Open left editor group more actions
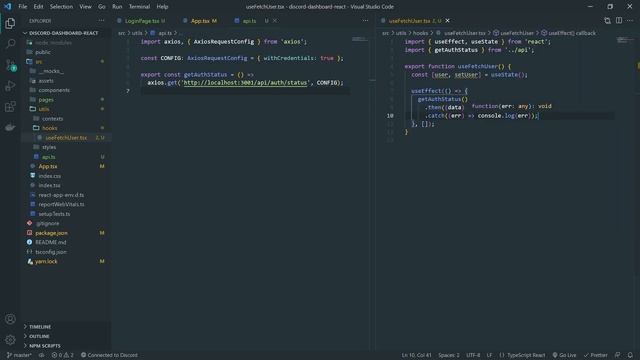This screenshot has height=360, width=640. click(365, 20)
